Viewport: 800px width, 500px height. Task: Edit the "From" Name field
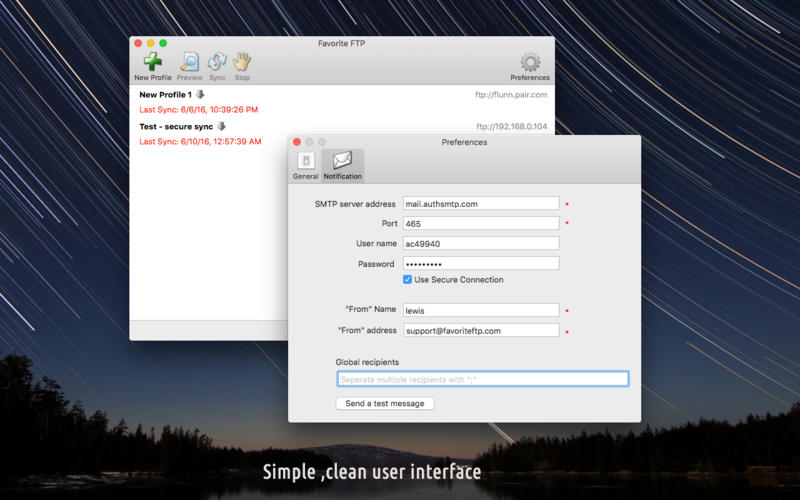(480, 310)
